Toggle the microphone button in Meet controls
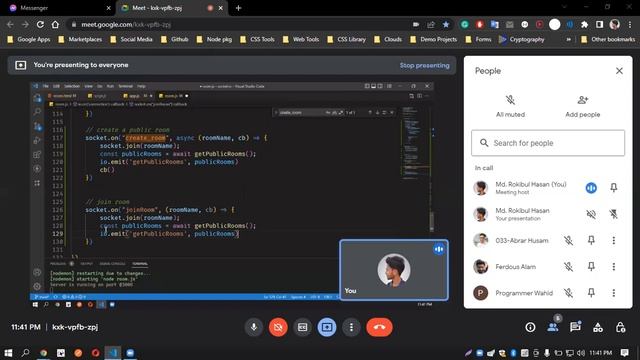 tap(253, 327)
